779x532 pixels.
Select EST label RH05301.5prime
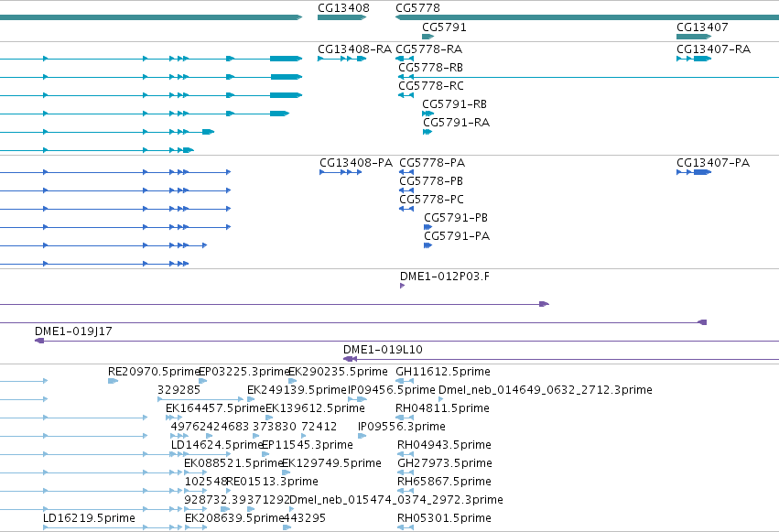pos(444,518)
